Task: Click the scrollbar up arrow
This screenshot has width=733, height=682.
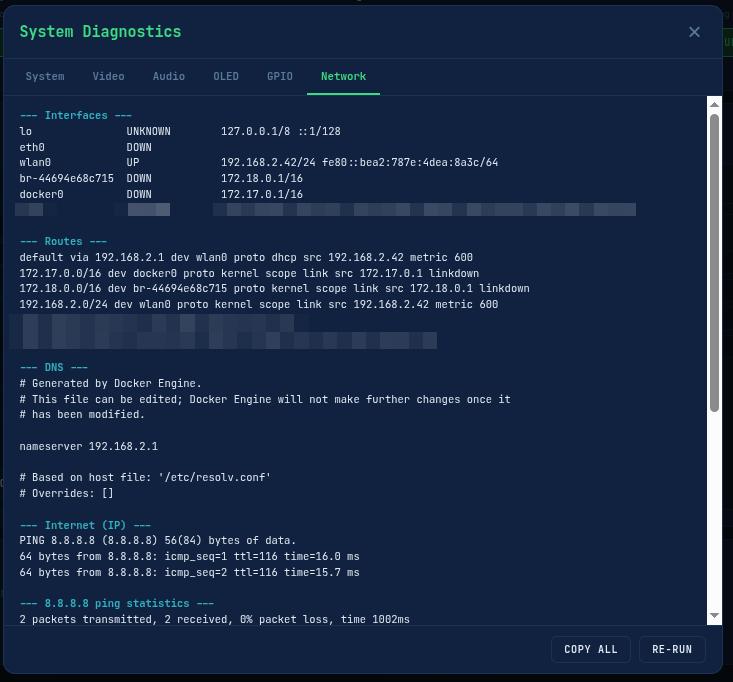Action: (x=714, y=104)
